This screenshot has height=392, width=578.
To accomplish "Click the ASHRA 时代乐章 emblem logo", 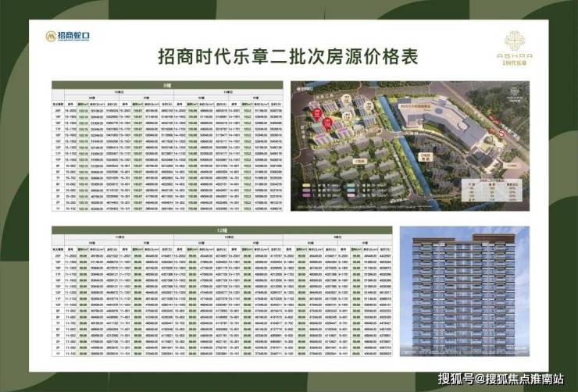I will pos(515,48).
